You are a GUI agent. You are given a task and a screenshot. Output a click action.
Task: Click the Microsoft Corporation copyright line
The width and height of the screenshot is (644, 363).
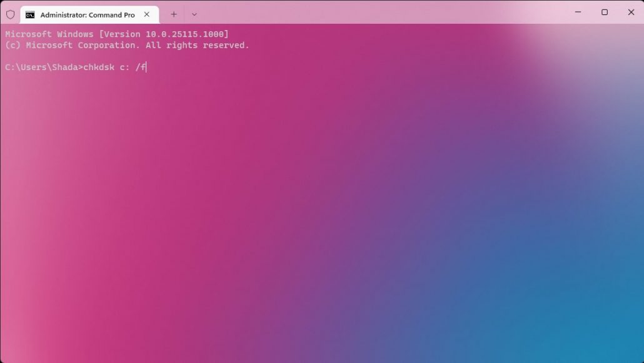[127, 45]
